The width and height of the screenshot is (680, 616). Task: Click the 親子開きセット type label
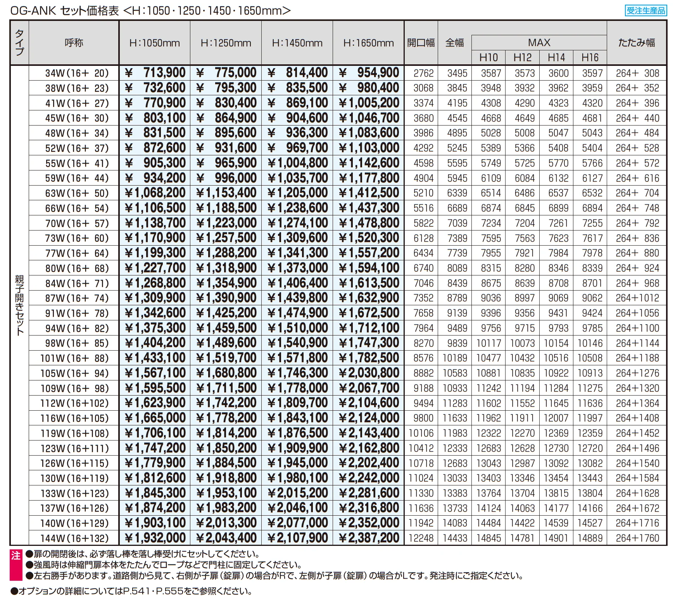(x=19, y=305)
